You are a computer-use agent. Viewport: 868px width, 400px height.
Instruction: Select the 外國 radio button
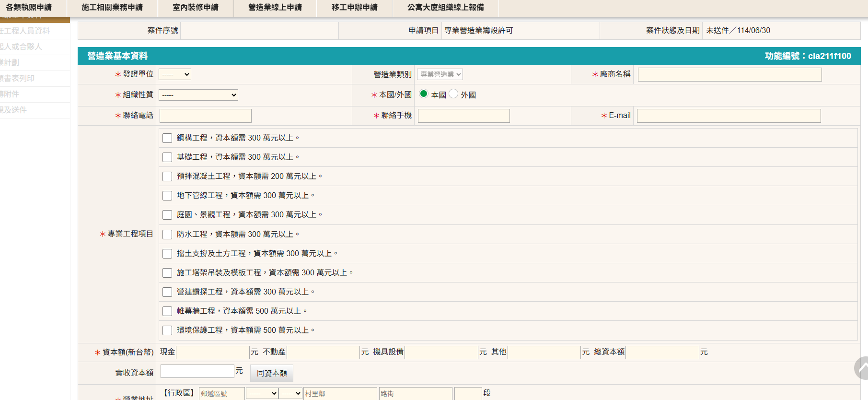(x=453, y=94)
